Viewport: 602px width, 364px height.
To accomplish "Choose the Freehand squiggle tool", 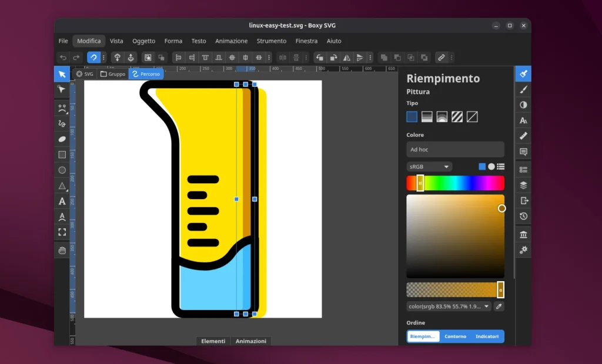I will [62, 124].
